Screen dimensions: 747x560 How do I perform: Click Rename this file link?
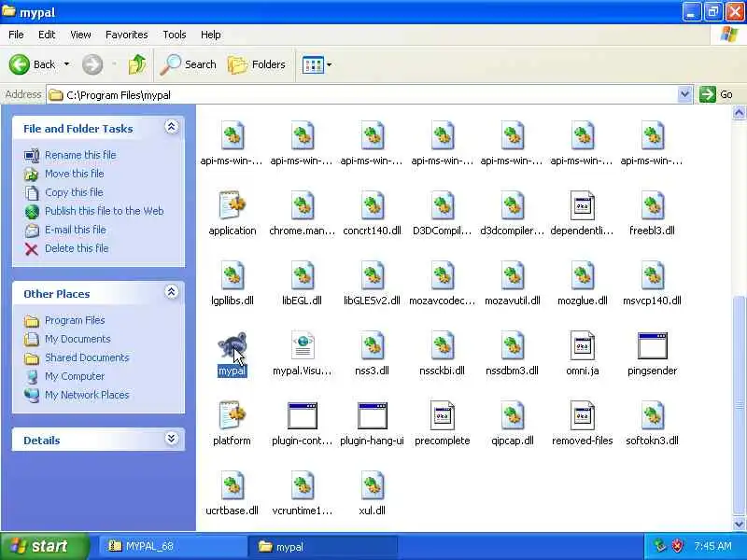click(80, 155)
